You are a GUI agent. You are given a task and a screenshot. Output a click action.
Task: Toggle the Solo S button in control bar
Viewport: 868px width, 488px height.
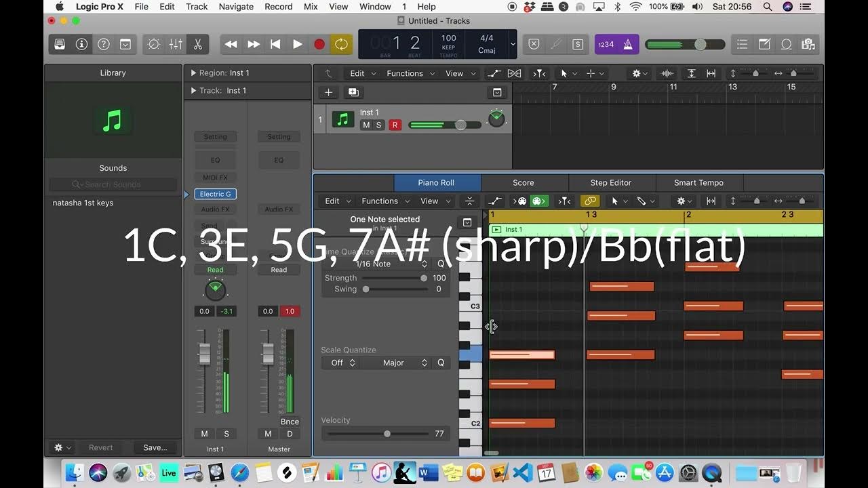(x=577, y=44)
